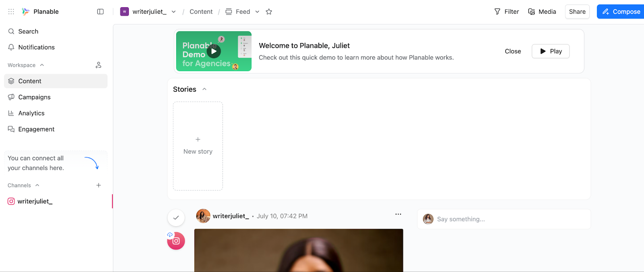Approve the post with the checkmark button

176,218
